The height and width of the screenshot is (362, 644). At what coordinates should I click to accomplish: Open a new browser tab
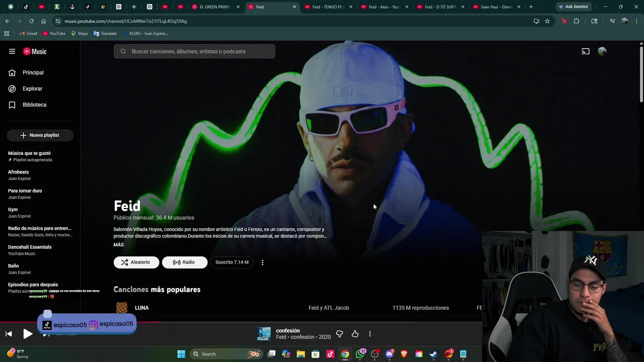pyautogui.click(x=531, y=7)
